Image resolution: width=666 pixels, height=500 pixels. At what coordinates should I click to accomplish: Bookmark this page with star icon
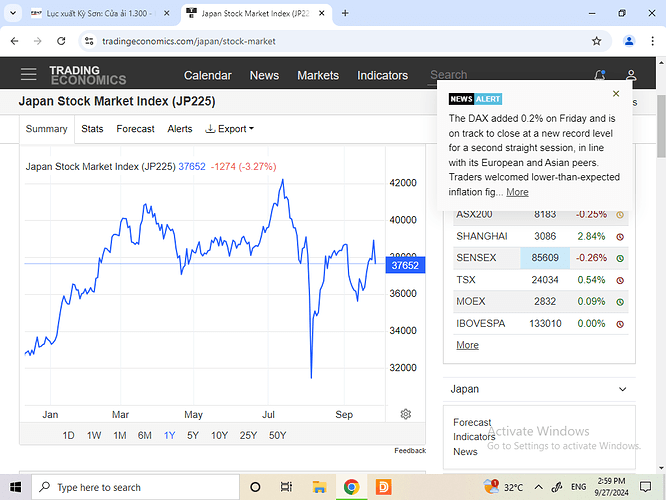tap(596, 41)
